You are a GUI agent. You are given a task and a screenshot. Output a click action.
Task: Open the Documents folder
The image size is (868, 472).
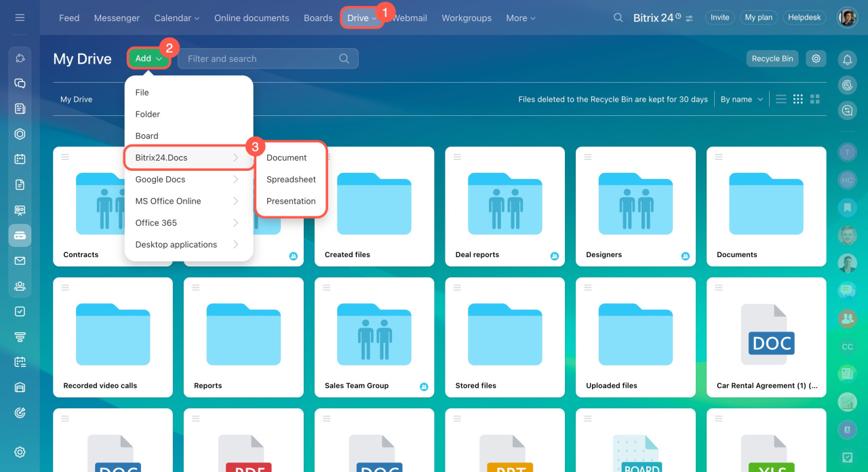(x=766, y=206)
